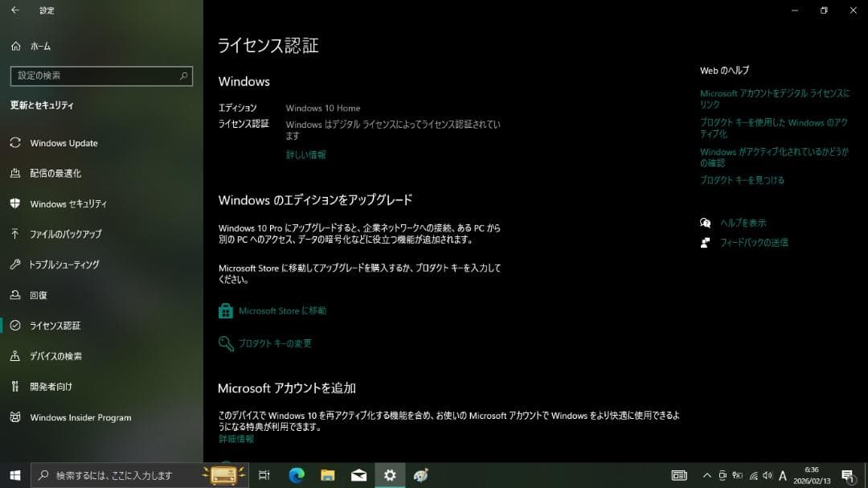Click the Wi-Fi icon in the system tray
This screenshot has height=488, width=868.
[753, 475]
